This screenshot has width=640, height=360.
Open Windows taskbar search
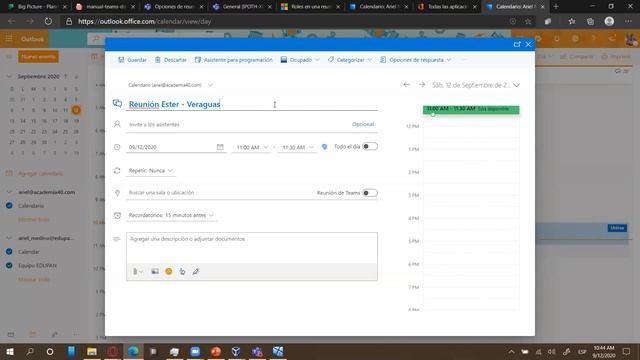[30, 351]
